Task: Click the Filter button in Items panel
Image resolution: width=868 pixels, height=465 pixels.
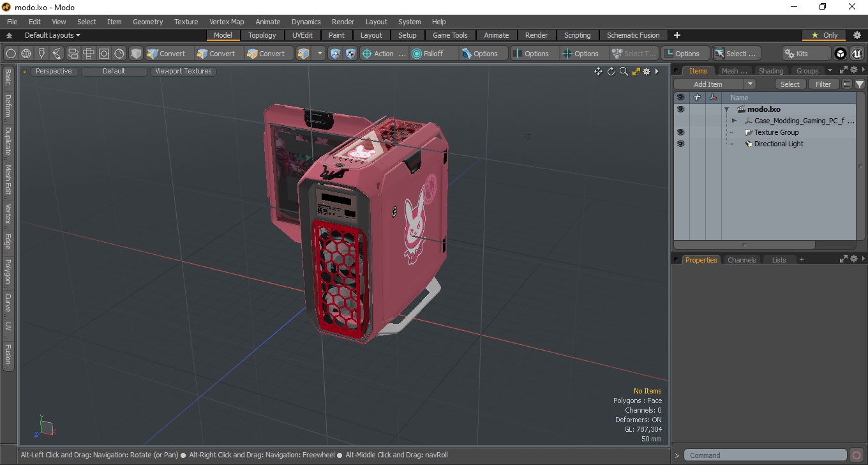Action: click(824, 84)
